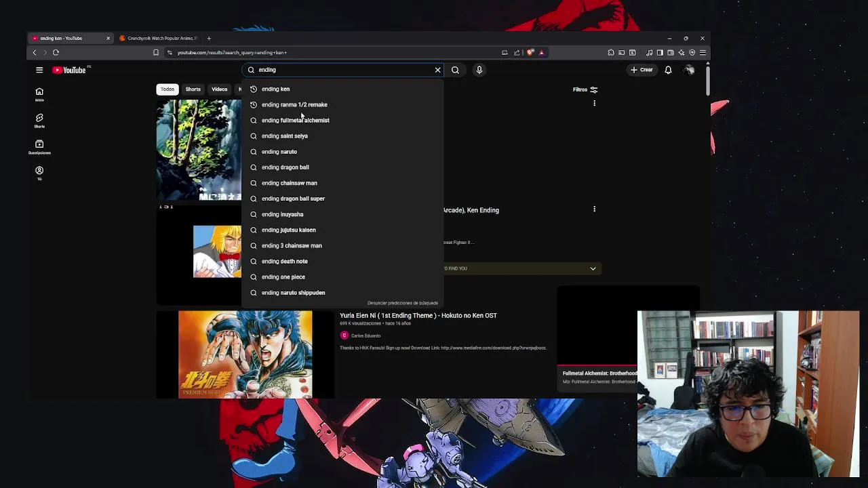This screenshot has height=488, width=868.
Task: Open options menu for the Ken Ending video
Action: point(594,209)
